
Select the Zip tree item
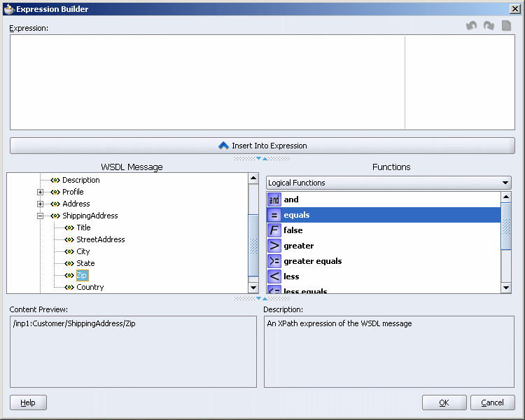tap(82, 275)
